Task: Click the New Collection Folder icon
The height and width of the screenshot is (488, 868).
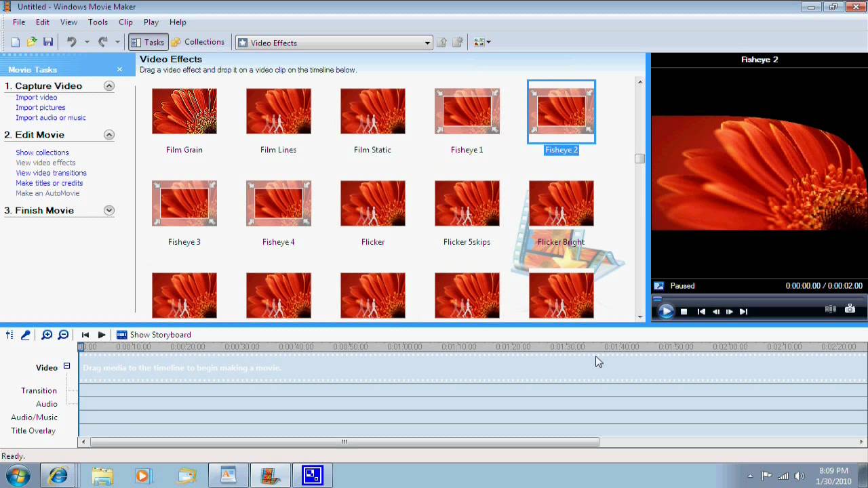Action: pyautogui.click(x=458, y=42)
